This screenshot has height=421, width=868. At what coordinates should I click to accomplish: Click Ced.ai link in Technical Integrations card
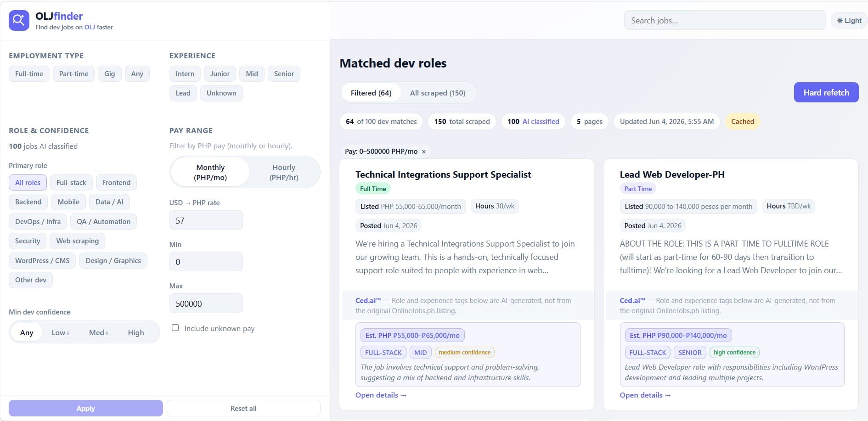[x=368, y=301]
